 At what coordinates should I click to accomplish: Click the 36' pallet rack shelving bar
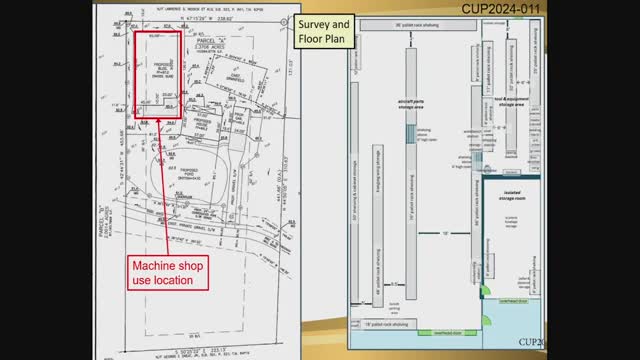tap(418, 25)
